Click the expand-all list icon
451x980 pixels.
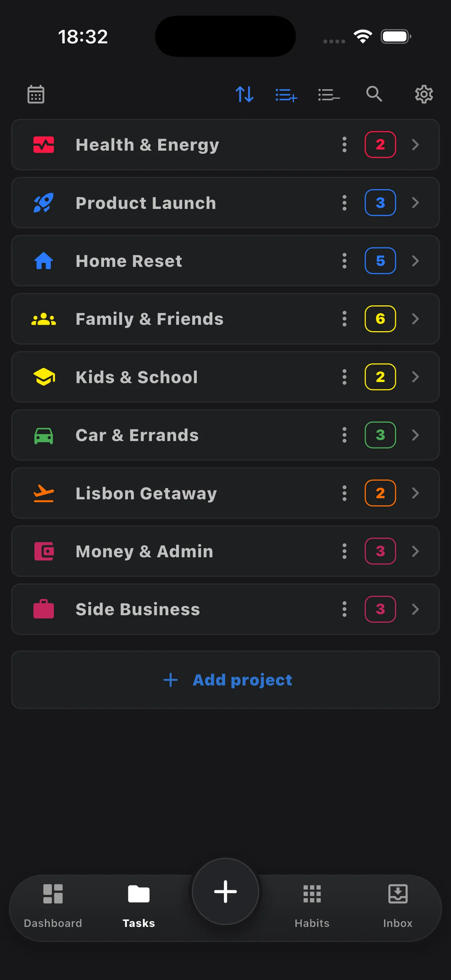click(286, 94)
